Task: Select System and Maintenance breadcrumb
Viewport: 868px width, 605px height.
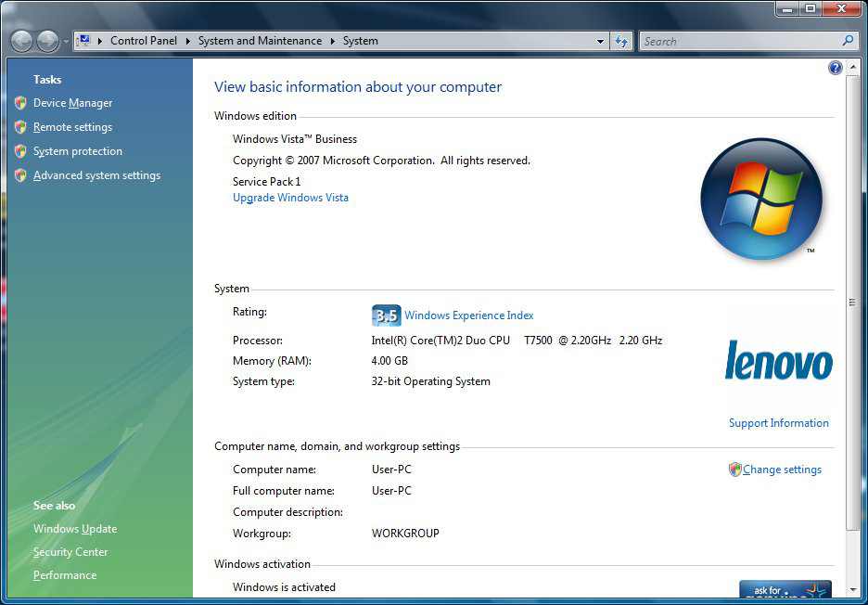Action: (260, 41)
